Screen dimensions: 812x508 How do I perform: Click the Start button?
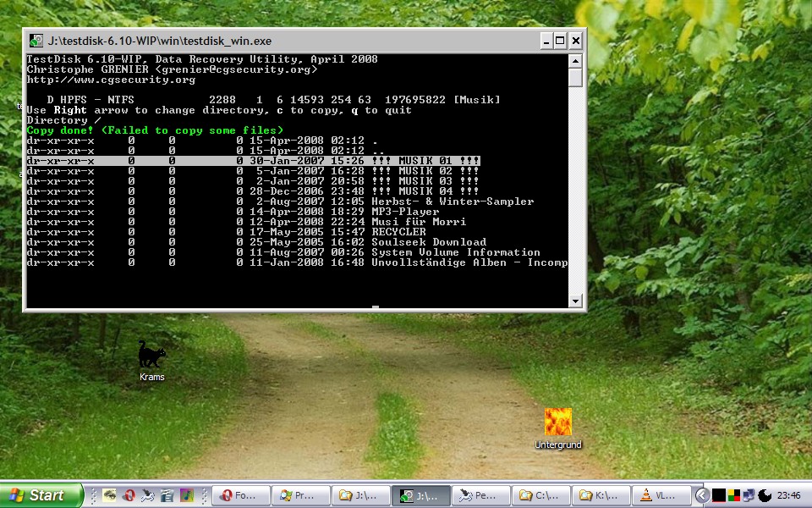click(41, 495)
